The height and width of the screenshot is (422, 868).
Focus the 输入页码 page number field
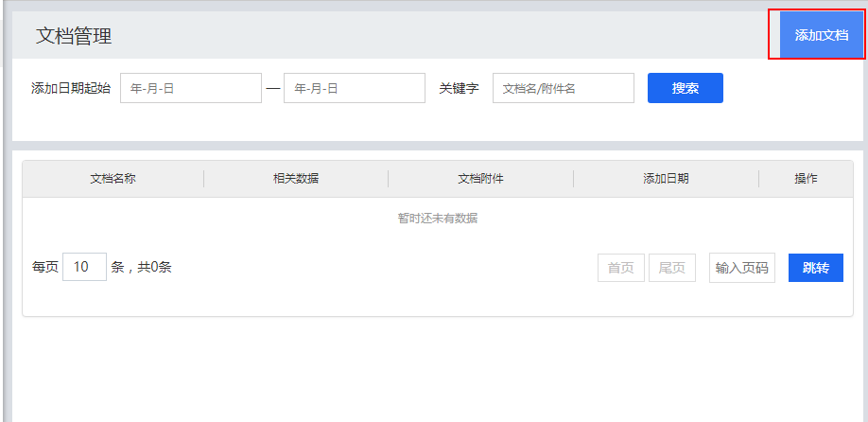click(x=742, y=268)
